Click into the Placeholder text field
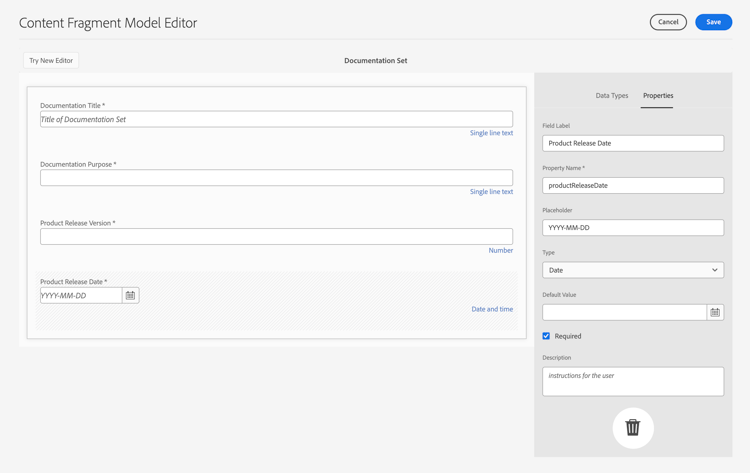This screenshot has height=473, width=750. (x=633, y=228)
